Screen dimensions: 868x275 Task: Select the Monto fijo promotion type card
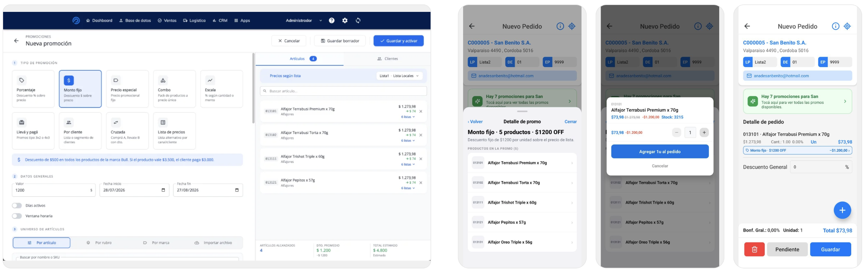coord(80,89)
